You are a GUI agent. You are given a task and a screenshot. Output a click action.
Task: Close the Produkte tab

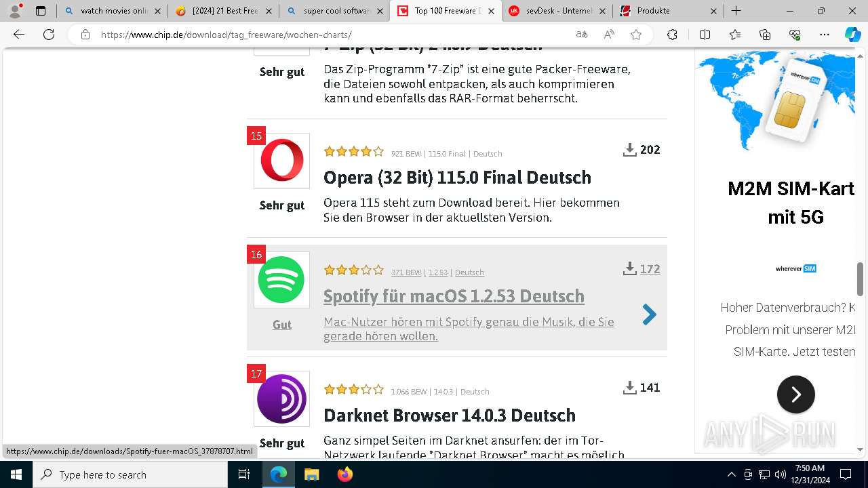[713, 11]
